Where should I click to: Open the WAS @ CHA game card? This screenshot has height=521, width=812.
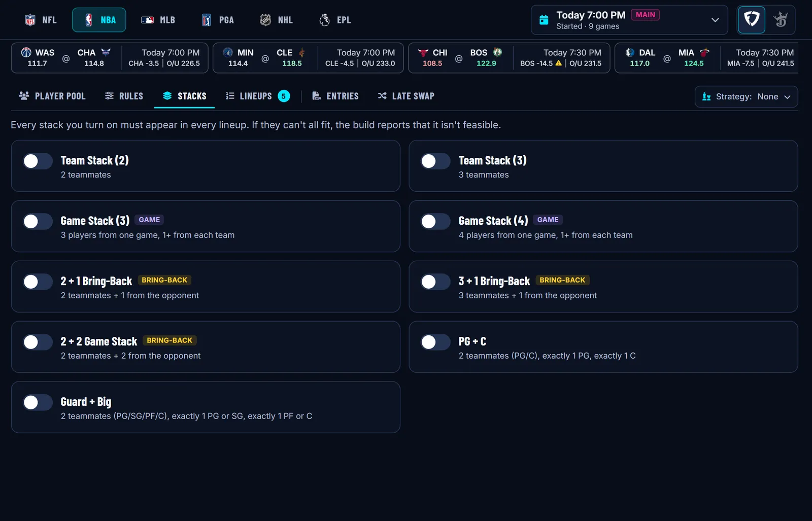pos(110,58)
